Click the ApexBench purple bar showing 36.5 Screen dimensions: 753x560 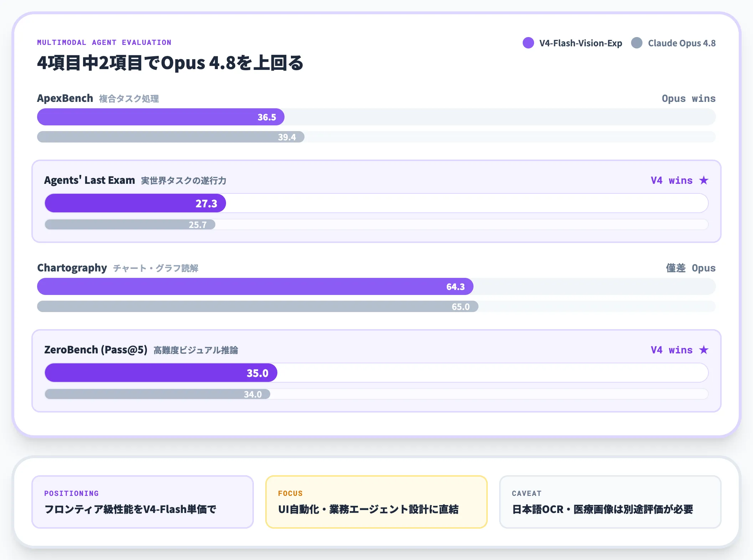point(161,117)
